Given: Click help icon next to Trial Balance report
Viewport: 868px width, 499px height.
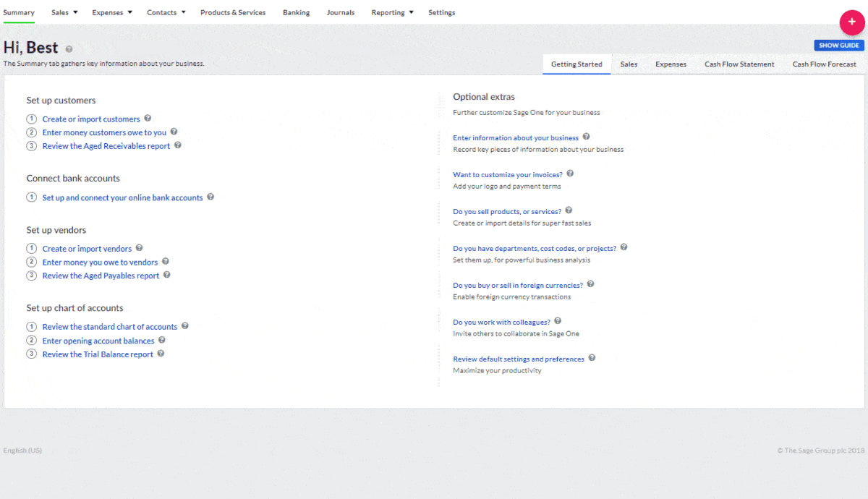Looking at the screenshot, I should [161, 354].
